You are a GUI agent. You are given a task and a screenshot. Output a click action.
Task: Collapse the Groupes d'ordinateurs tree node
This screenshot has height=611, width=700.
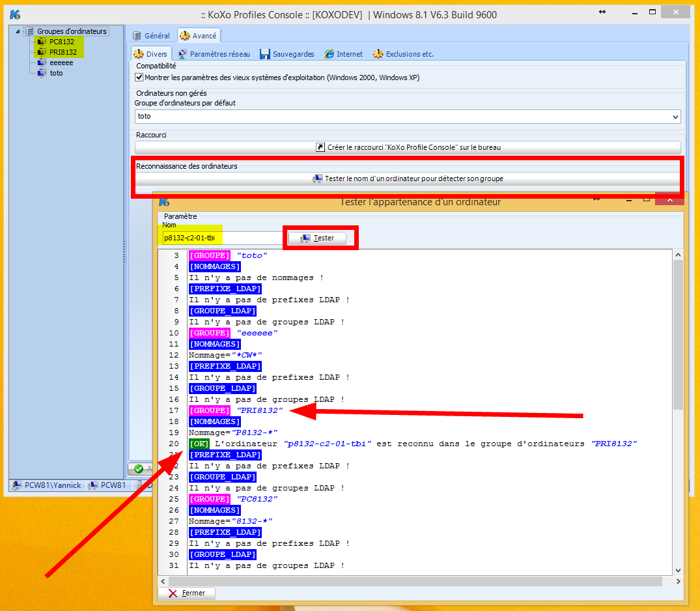18,31
